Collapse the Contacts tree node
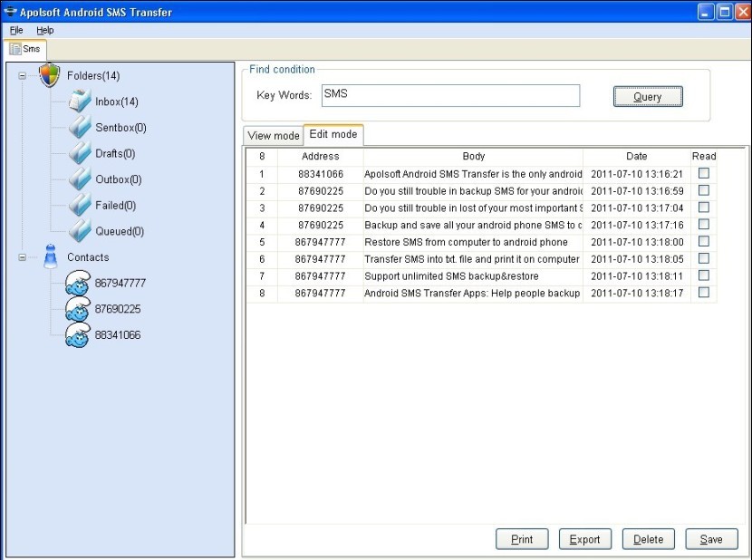The width and height of the screenshot is (752, 560). [22, 257]
